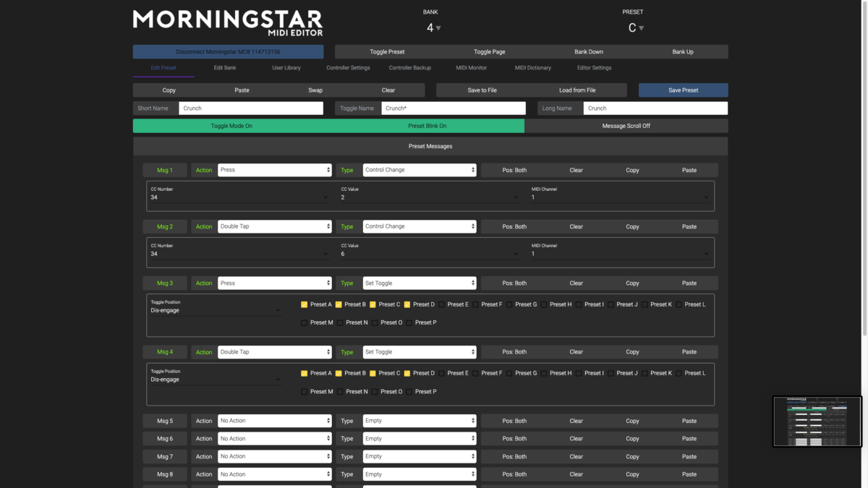Open Msg 5 Action dropdown No Action

[x=275, y=421]
